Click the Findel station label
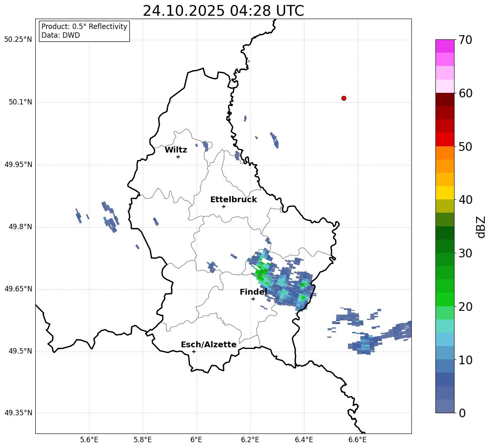491x448 pixels. tap(253, 292)
